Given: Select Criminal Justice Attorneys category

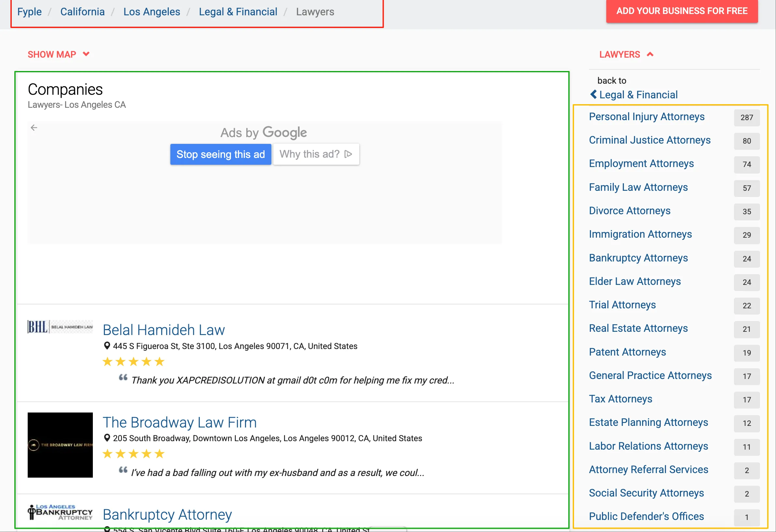Looking at the screenshot, I should coord(650,140).
